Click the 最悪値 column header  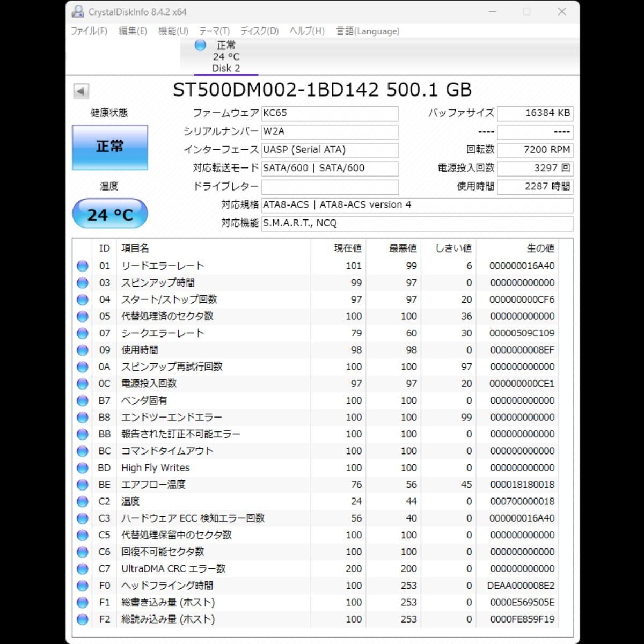[393, 248]
